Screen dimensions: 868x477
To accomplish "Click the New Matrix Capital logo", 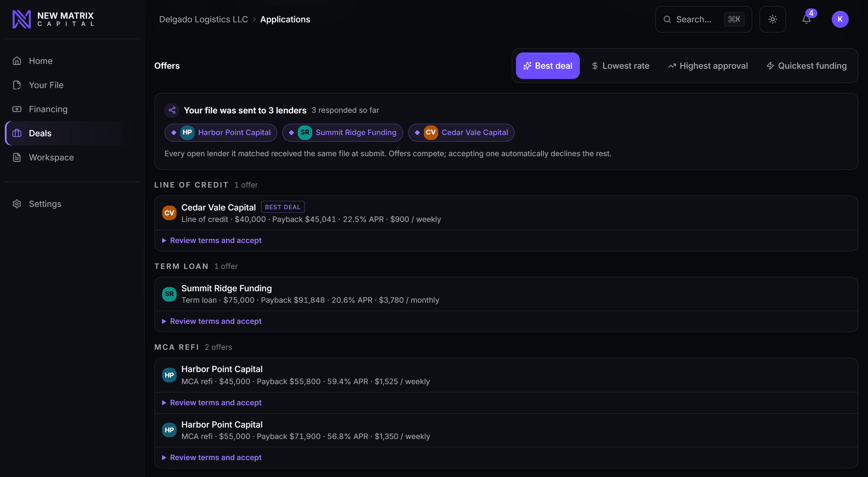I will pyautogui.click(x=53, y=19).
